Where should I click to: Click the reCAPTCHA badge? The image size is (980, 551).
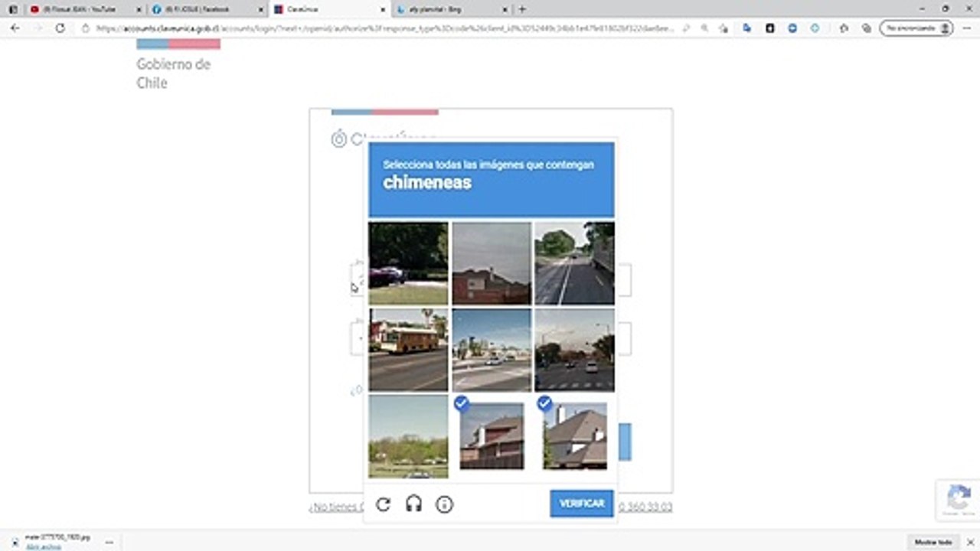pos(958,500)
